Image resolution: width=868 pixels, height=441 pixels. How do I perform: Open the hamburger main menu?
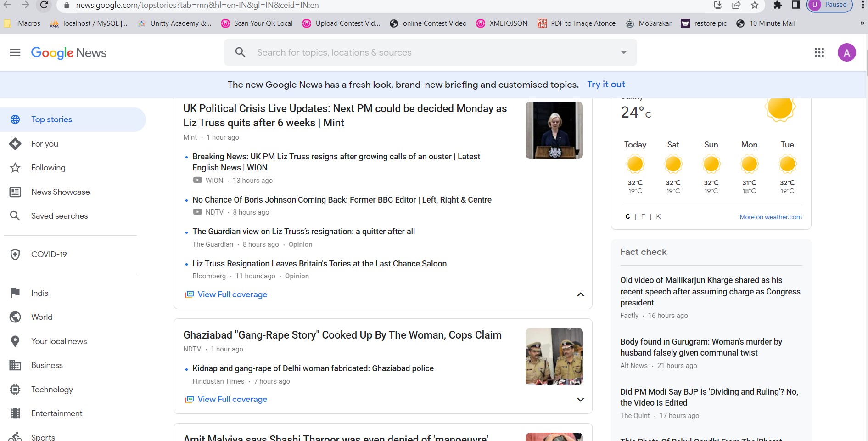point(15,52)
